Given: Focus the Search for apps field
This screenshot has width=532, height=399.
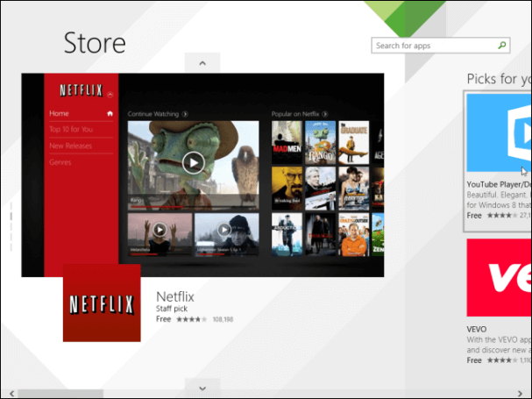Looking at the screenshot, I should pos(441,46).
